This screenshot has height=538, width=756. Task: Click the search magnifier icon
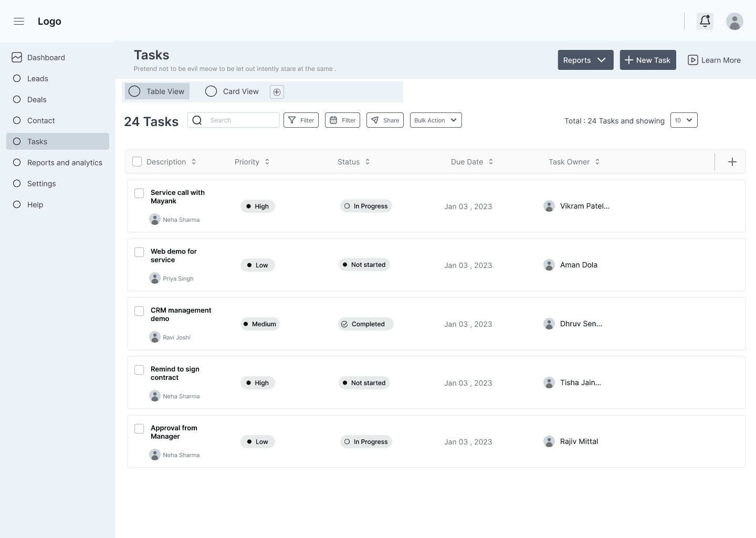coord(197,120)
